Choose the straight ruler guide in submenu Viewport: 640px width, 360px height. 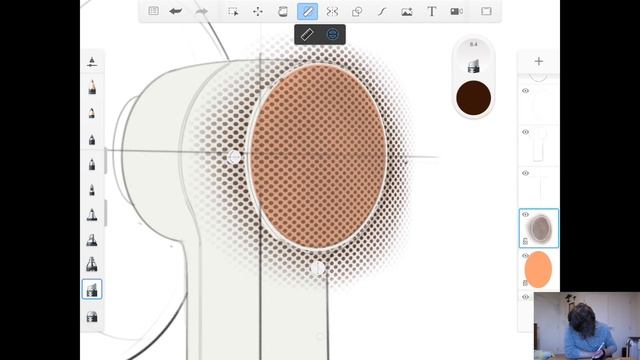click(x=307, y=34)
